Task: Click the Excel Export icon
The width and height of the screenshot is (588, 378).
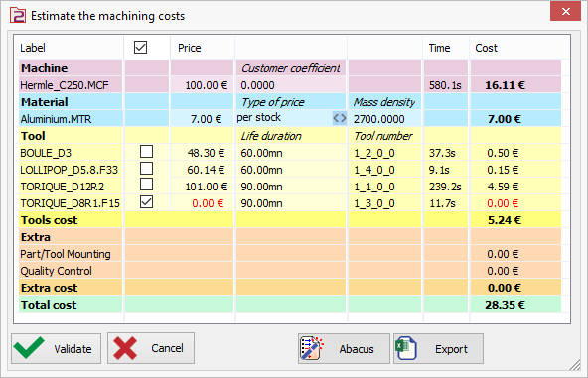Action: pos(406,348)
